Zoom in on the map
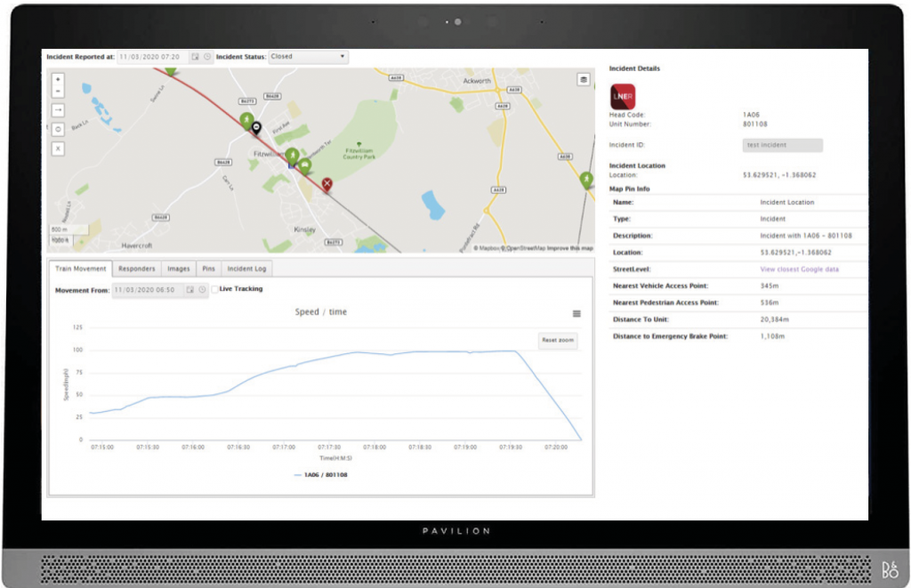This screenshot has height=588, width=911. tap(58, 79)
